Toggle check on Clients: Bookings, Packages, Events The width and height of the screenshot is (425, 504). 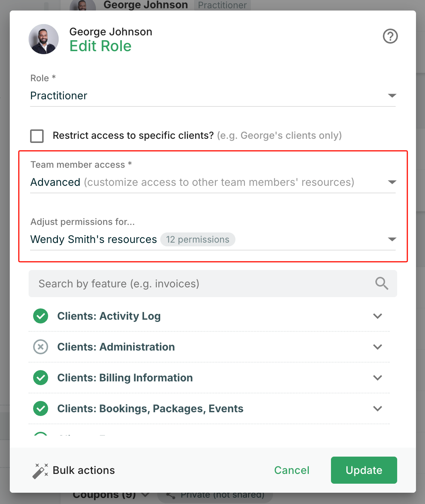[41, 408]
